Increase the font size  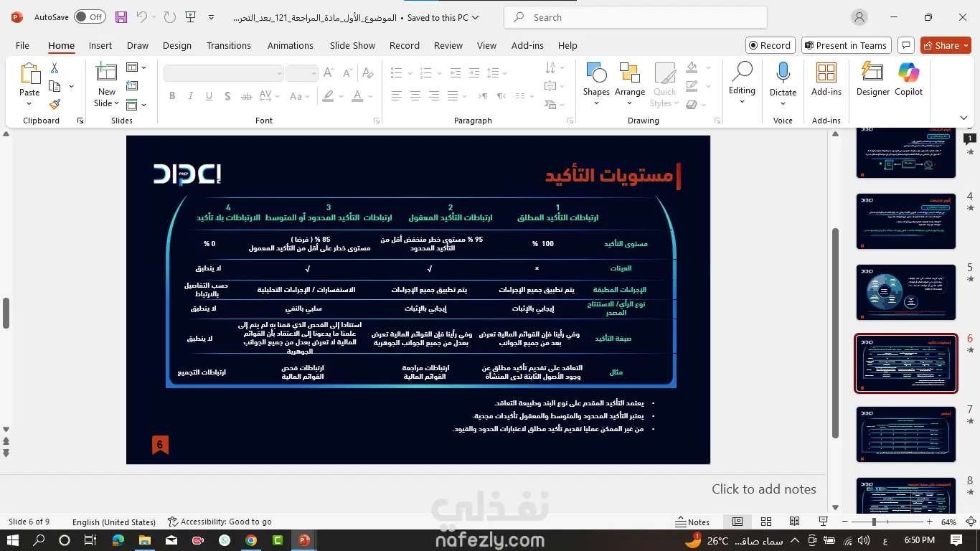pyautogui.click(x=329, y=73)
